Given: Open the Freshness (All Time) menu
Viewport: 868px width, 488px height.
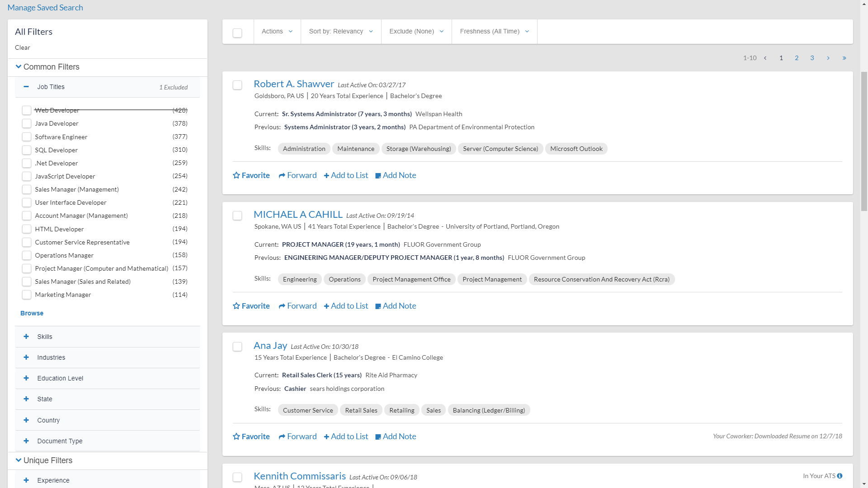Looking at the screenshot, I should coord(494,31).
